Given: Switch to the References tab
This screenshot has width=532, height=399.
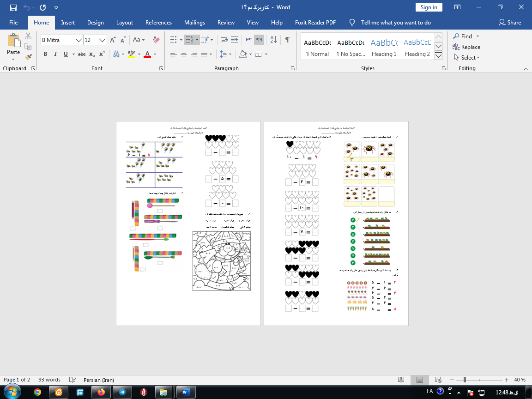Looking at the screenshot, I should point(158,23).
